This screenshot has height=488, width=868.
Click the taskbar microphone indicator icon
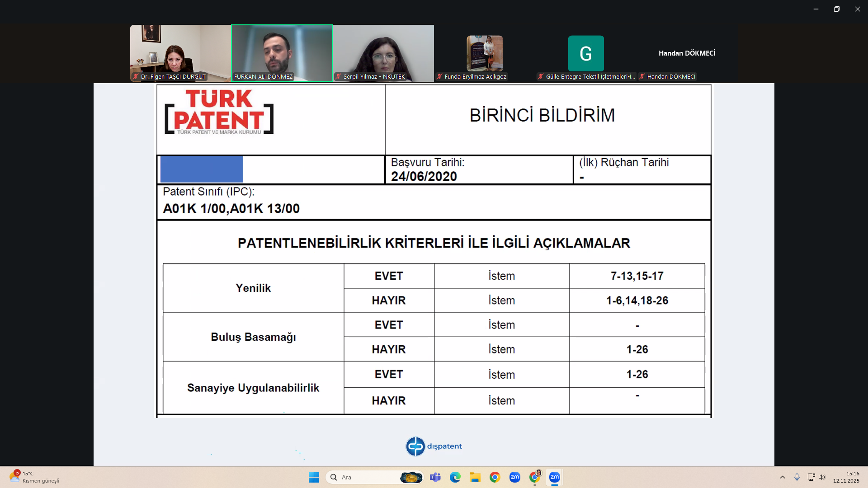coord(797,477)
